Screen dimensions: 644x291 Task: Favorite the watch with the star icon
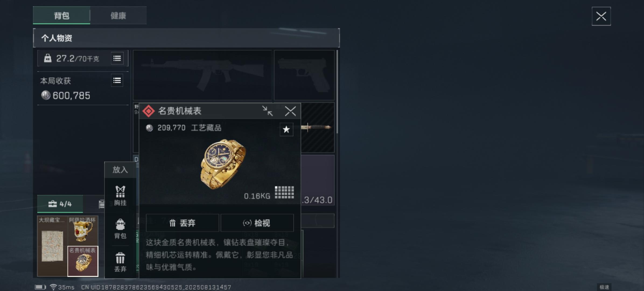coord(286,129)
